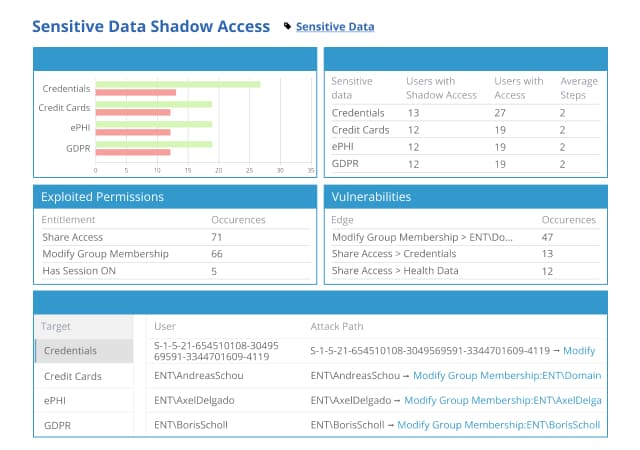Click the green GDPR bar in the chart
The image size is (640, 450).
pos(154,144)
